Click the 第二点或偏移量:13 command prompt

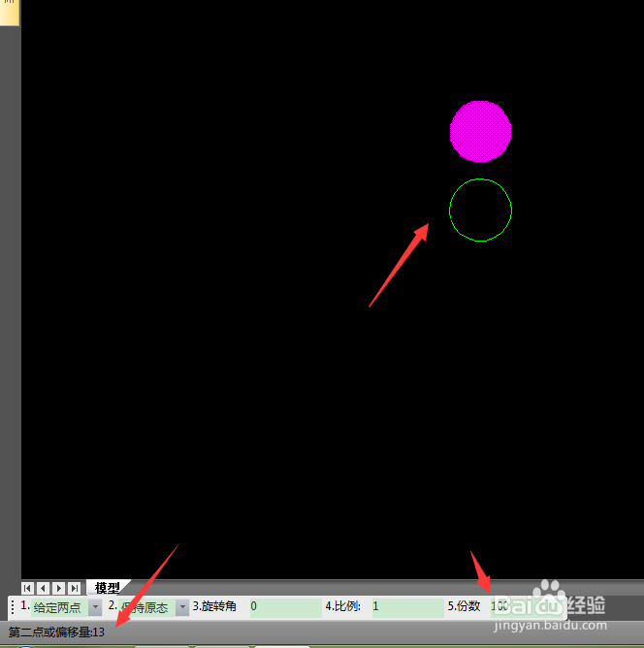click(56, 632)
